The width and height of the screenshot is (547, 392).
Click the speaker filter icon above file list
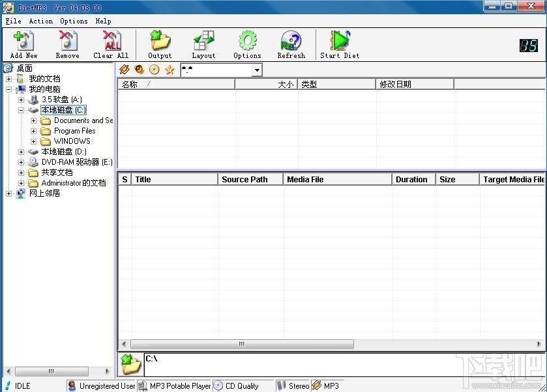point(139,70)
